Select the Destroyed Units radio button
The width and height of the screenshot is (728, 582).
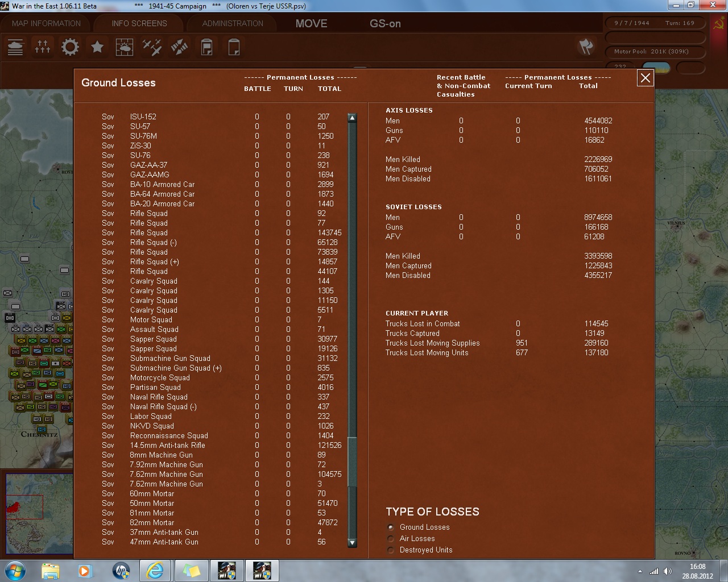(391, 550)
